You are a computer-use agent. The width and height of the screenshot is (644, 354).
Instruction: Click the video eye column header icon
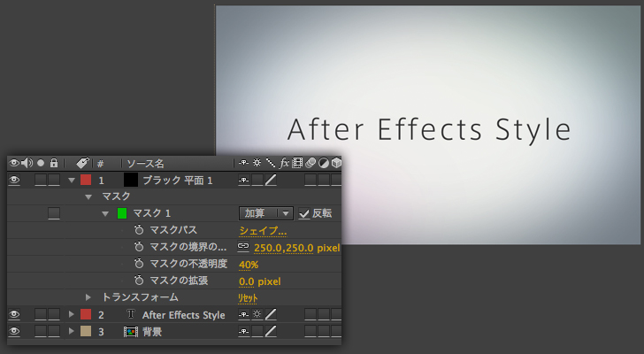14,163
